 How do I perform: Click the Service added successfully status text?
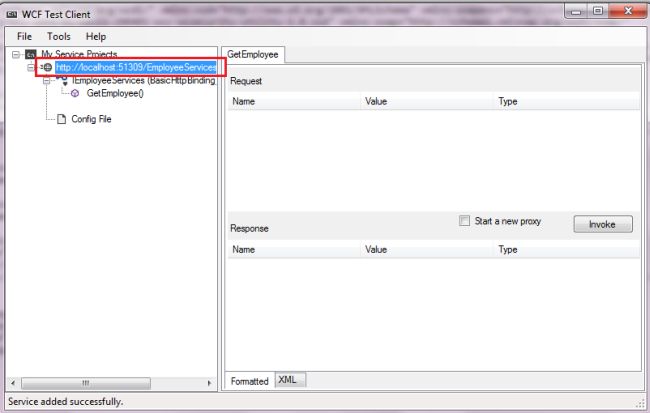(x=65, y=401)
